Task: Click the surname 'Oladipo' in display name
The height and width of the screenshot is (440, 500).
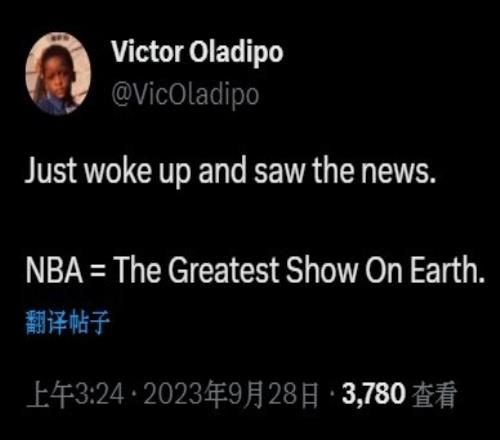Action: coord(236,53)
